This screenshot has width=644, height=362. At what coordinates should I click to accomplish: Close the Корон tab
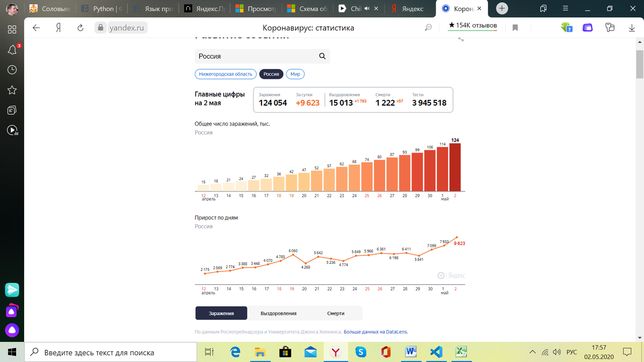pos(480,9)
